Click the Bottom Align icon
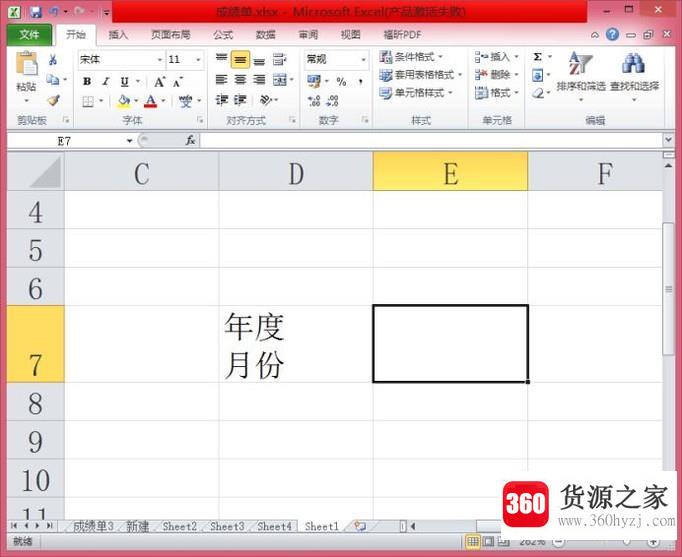 click(259, 60)
